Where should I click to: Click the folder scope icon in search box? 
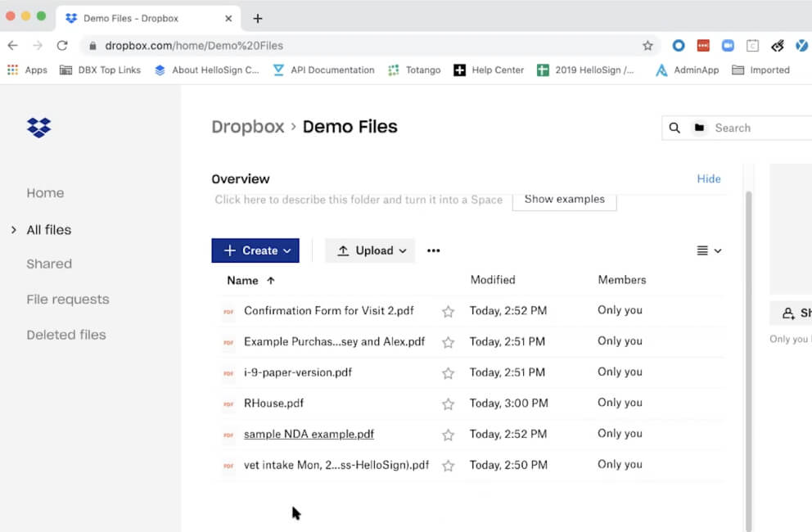point(699,128)
